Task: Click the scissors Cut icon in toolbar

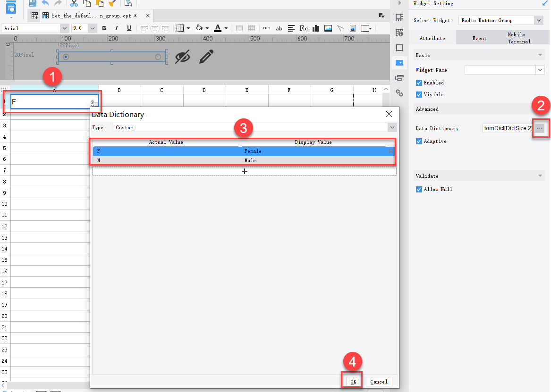Action: click(73, 3)
